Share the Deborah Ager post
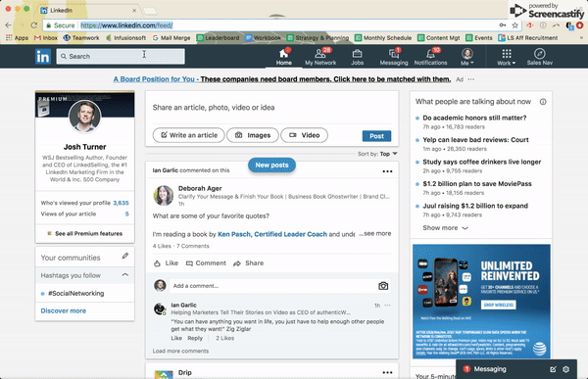Screen dimensions: 588x379 (248, 263)
